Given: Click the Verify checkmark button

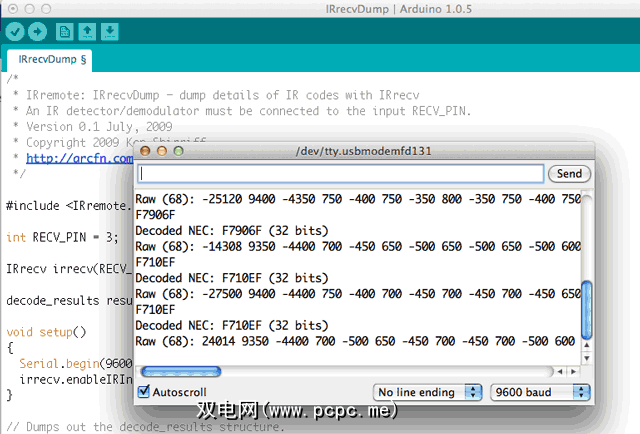Looking at the screenshot, I should [x=15, y=31].
